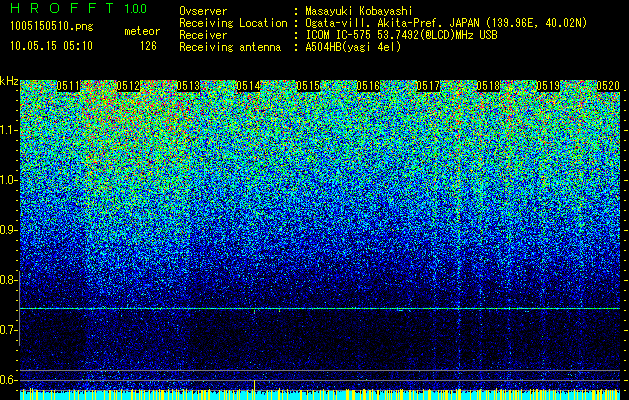Click the Receiving Location label
629x400 pixels.
[x=233, y=24]
